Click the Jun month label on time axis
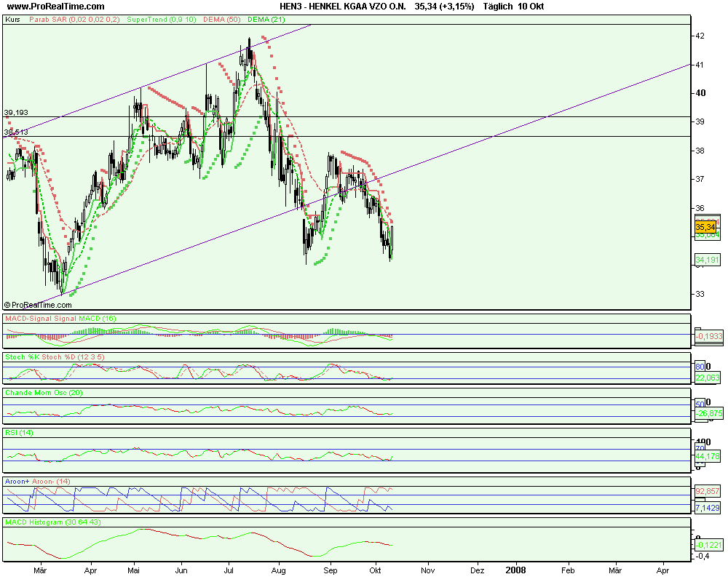This screenshot has width=728, height=582. (181, 570)
